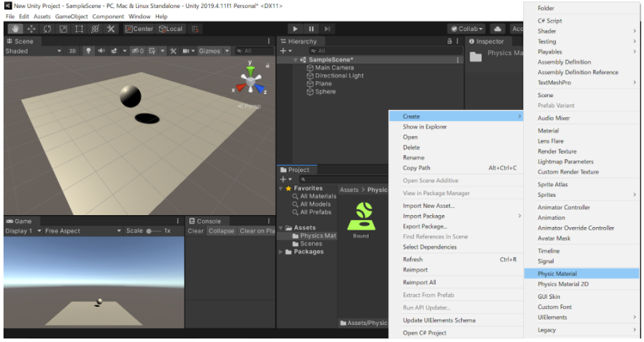Open Free Aspect dropdown
The width and height of the screenshot is (644, 342).
(83, 231)
